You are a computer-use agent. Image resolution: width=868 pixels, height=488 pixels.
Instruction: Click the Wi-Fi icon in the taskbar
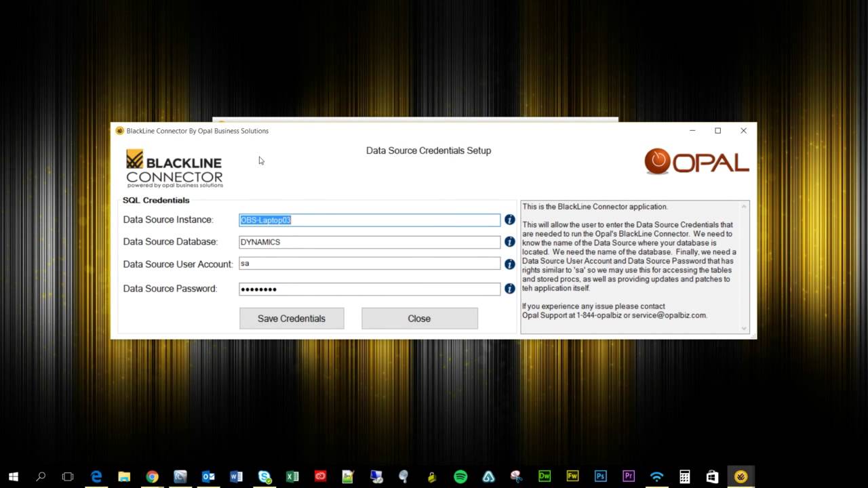[656, 476]
